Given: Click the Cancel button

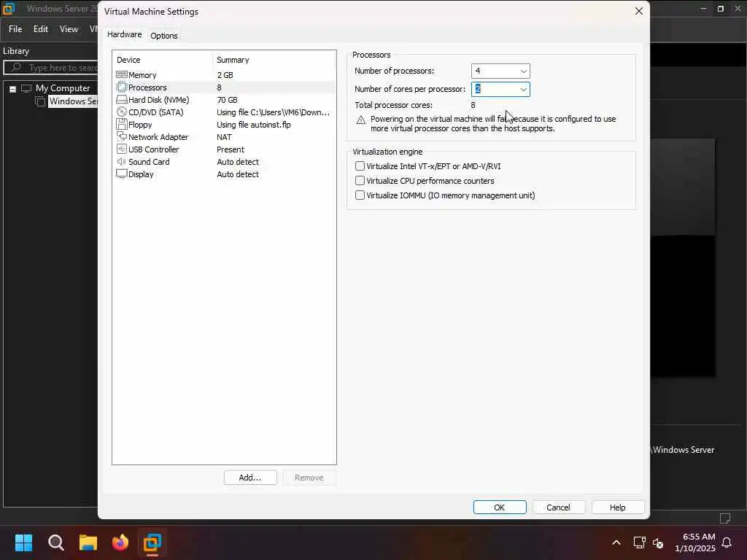Looking at the screenshot, I should (558, 507).
